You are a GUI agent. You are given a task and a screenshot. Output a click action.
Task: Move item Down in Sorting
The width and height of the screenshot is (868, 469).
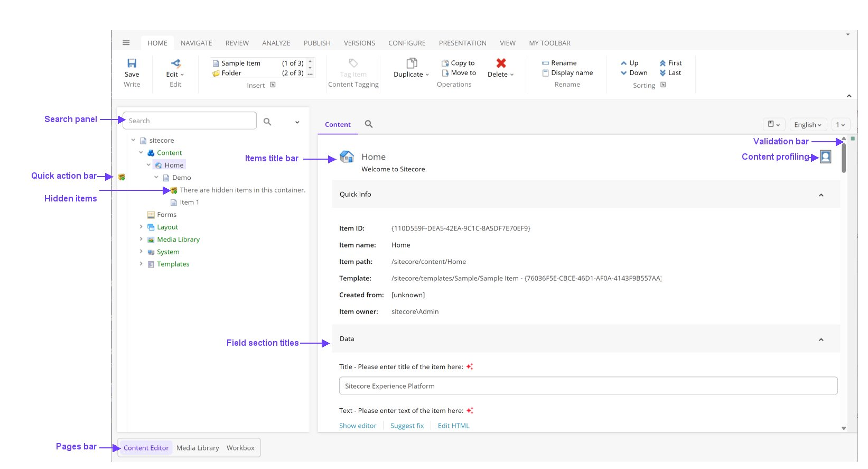(634, 73)
